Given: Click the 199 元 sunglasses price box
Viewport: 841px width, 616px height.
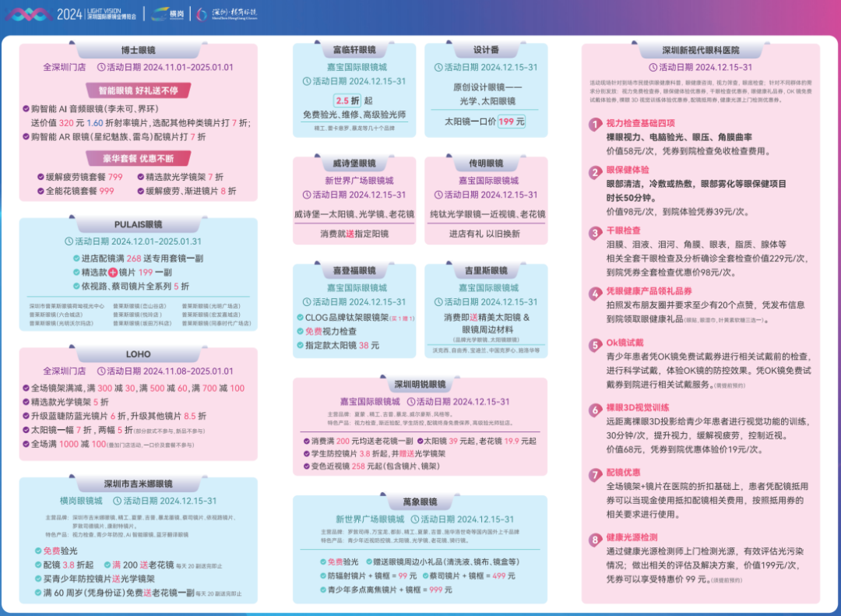Looking at the screenshot, I should 511,121.
